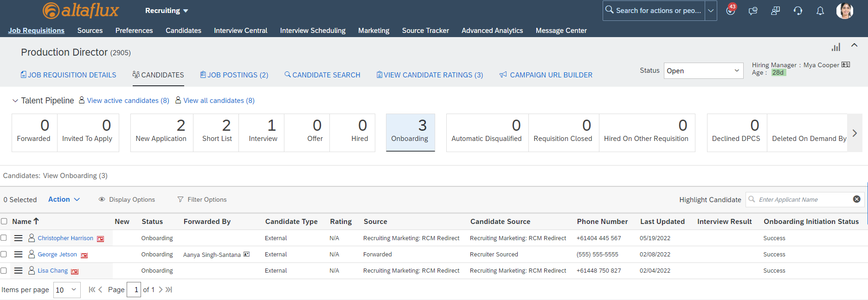This screenshot has width=868, height=300.
Task: Switch to Job Requisition Details tab
Action: pos(68,75)
